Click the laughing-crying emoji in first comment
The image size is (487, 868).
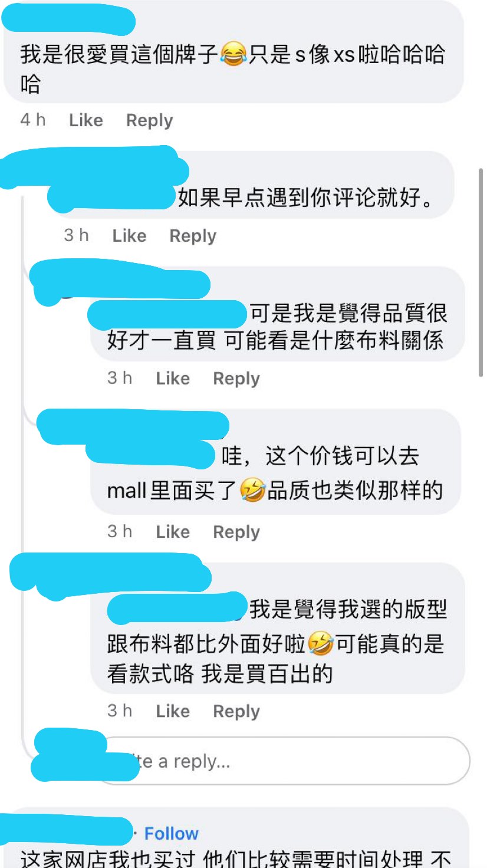click(x=233, y=55)
